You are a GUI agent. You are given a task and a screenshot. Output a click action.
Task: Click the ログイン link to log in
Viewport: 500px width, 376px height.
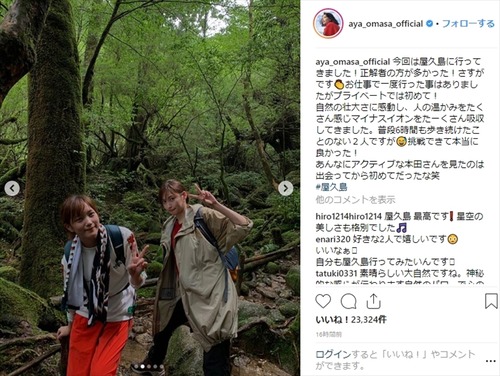pyautogui.click(x=333, y=355)
